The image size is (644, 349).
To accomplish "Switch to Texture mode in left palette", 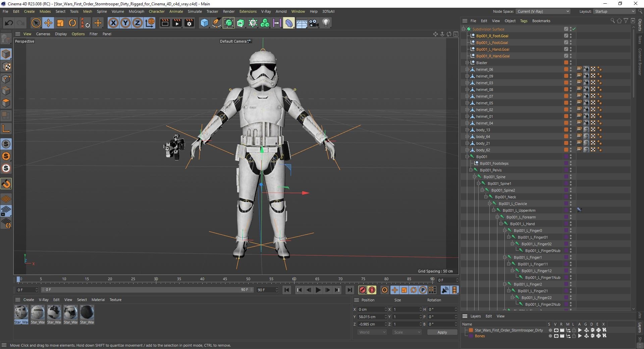I will click(x=6, y=66).
